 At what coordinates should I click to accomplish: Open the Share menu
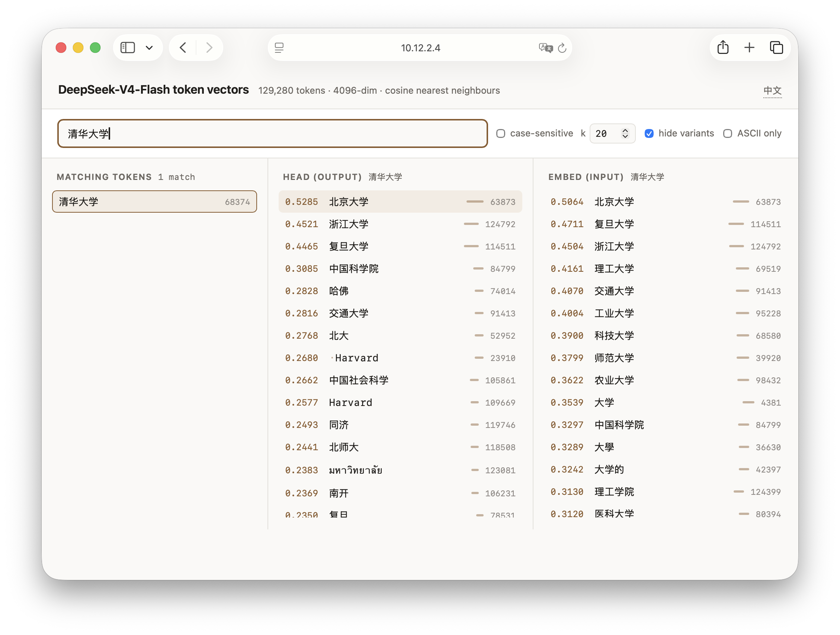point(723,48)
